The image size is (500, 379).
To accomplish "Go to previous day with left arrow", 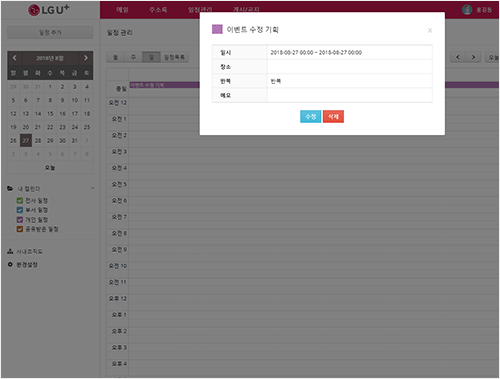I will pyautogui.click(x=458, y=57).
